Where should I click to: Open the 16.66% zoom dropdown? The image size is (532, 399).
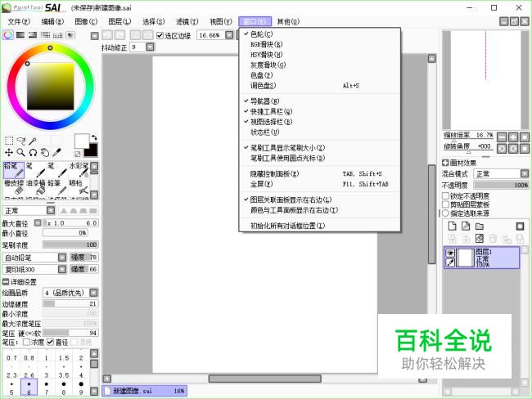point(229,35)
